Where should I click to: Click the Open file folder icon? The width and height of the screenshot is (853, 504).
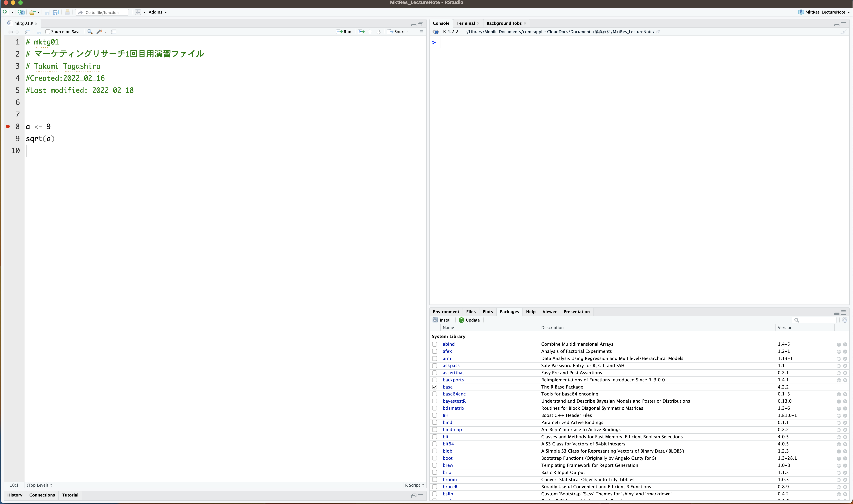pos(32,12)
